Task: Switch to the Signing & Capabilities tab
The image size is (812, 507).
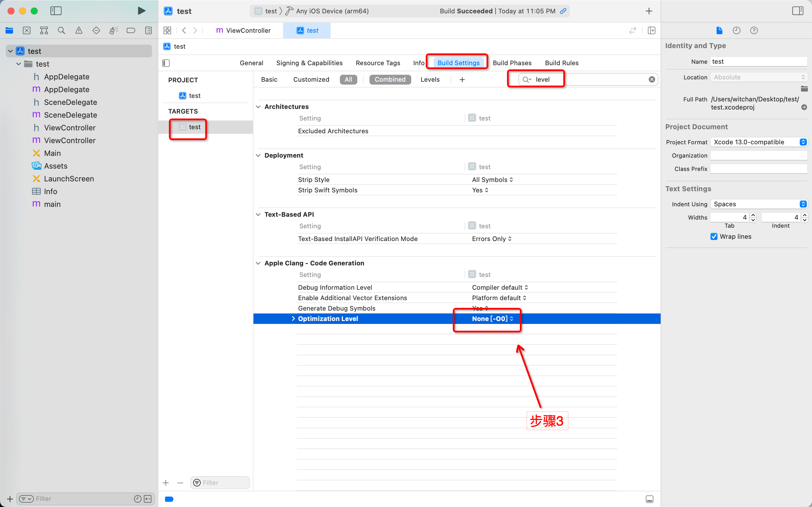Action: click(x=309, y=63)
